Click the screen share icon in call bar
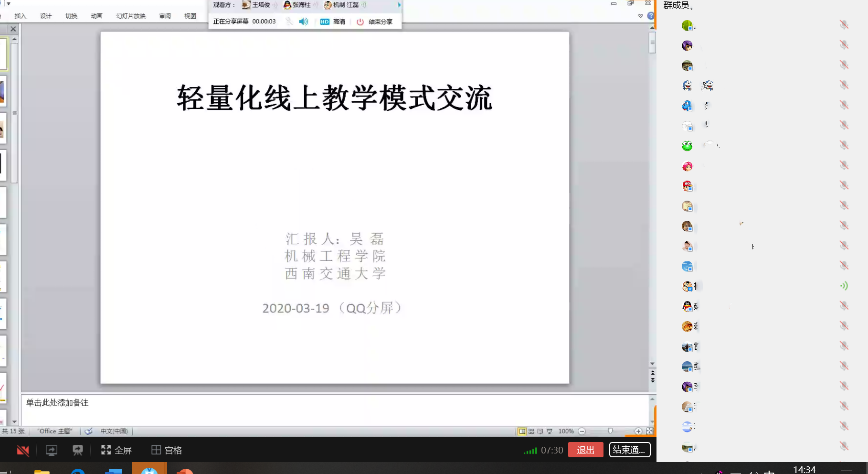Image resolution: width=868 pixels, height=474 pixels. tap(51, 450)
